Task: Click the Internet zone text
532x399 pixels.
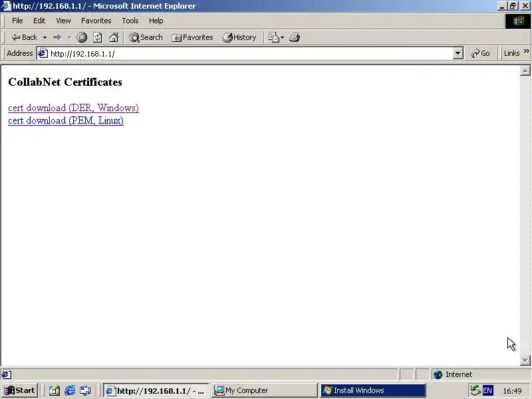Action: pos(459,374)
